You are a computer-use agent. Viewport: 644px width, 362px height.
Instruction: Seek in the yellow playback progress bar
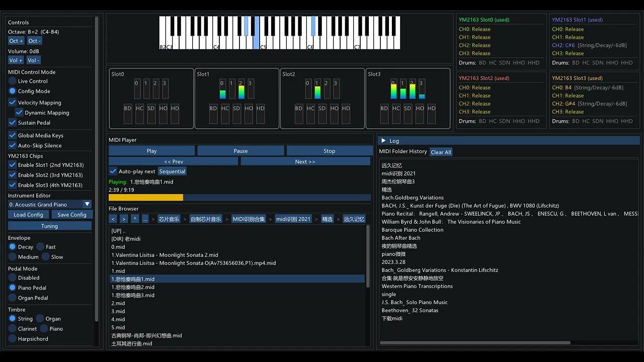point(239,198)
